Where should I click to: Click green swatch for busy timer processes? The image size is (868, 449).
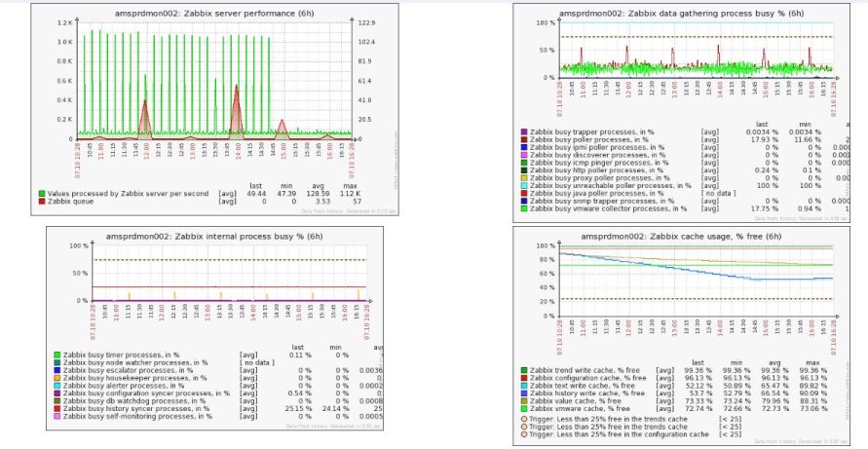pyautogui.click(x=57, y=355)
